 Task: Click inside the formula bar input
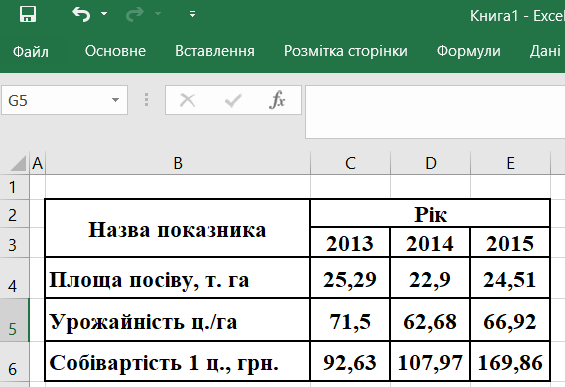(x=435, y=112)
